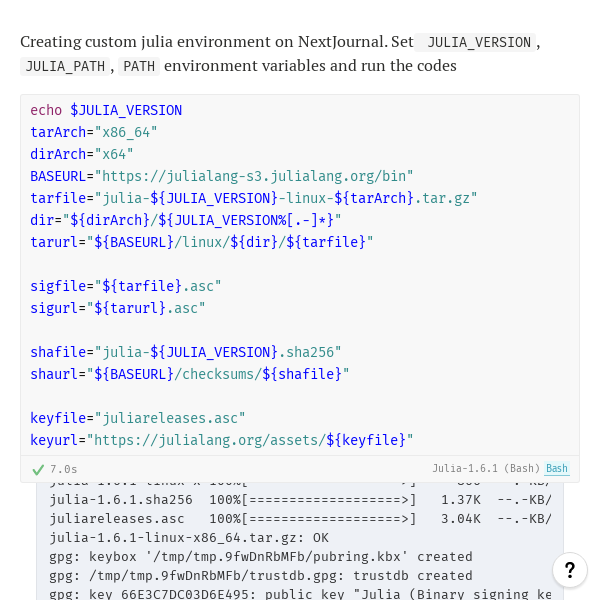Click the green checkmark execution status icon
Screen dimensions: 600x600
[38, 470]
